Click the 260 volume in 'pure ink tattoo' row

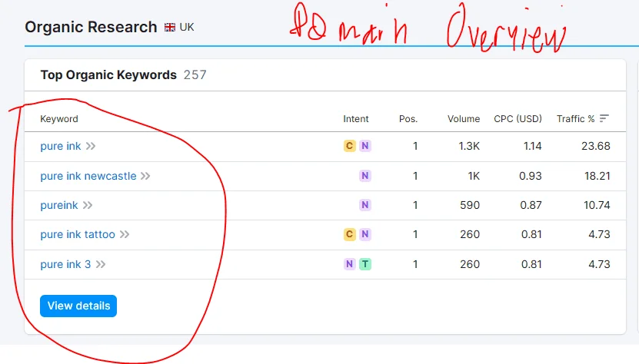(470, 234)
